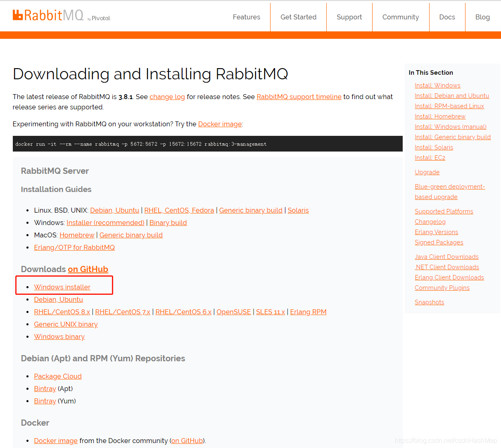The height and width of the screenshot is (448, 501).
Task: Open the Bintray (Yum) link
Action: tap(45, 401)
